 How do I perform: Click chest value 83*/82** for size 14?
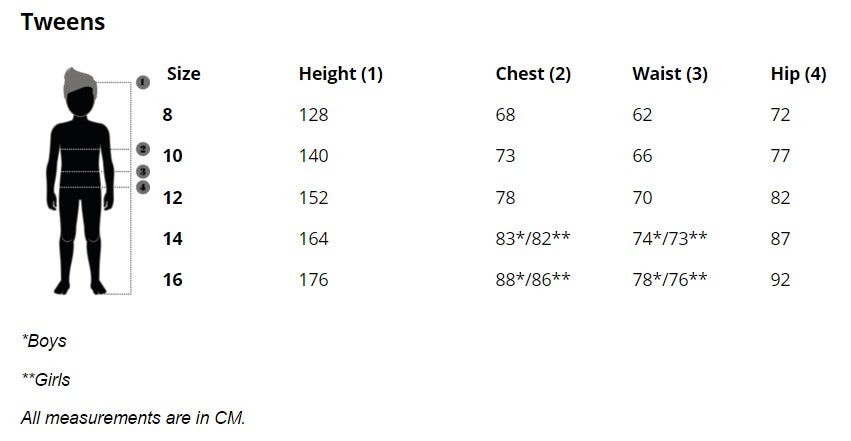coord(533,239)
